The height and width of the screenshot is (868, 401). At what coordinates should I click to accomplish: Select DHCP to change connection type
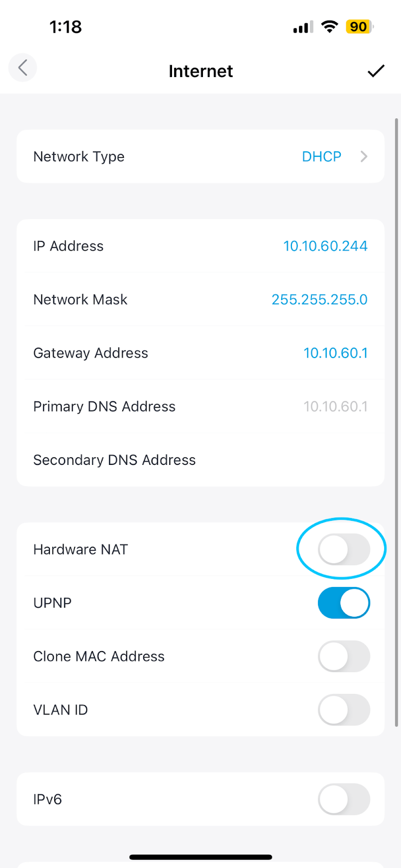pos(322,156)
